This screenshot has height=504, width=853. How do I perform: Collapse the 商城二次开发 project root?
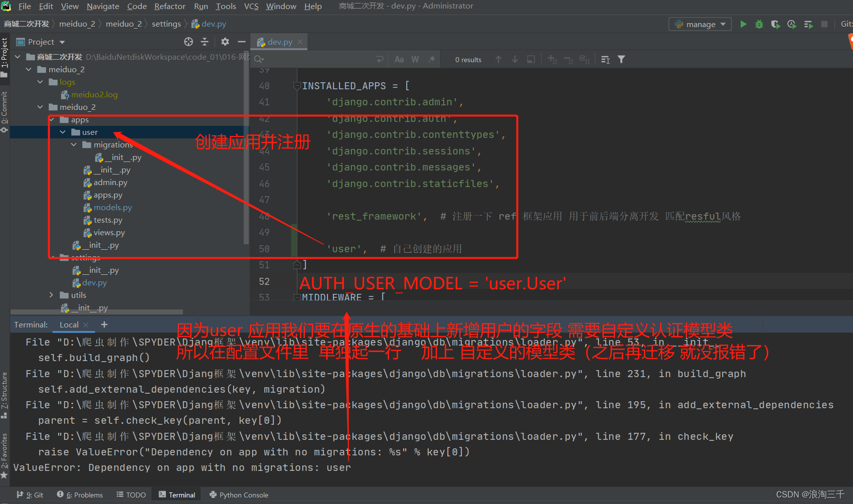(x=18, y=57)
